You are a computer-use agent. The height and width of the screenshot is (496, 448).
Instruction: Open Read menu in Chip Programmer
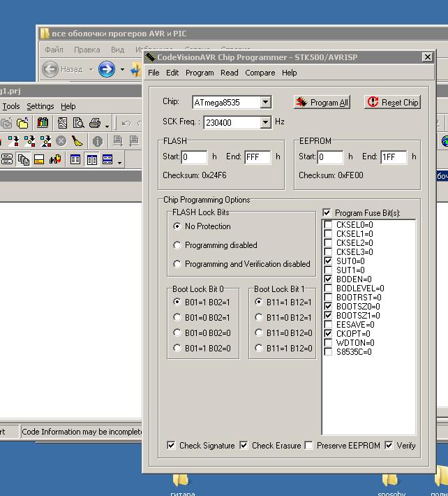[230, 73]
